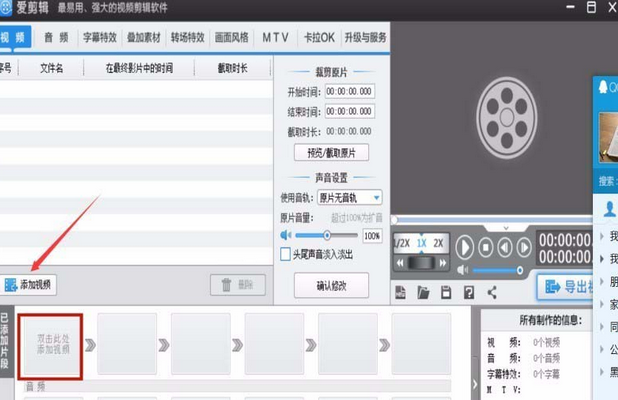This screenshot has height=400, width=618.
Task: Click the 删除 trash button
Action: coord(238,285)
